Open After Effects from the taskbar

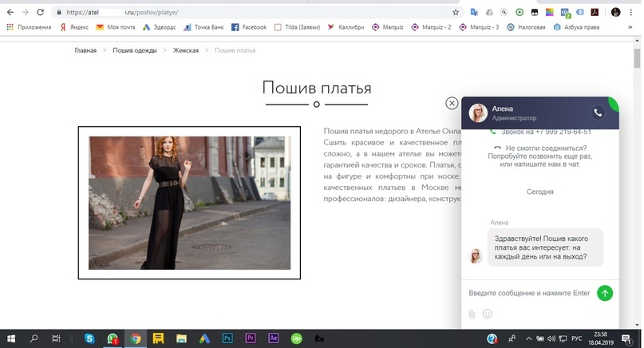coord(273,338)
